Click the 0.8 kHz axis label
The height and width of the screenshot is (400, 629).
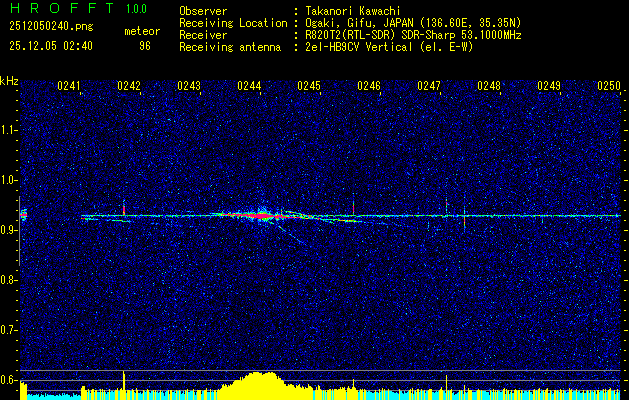pyautogui.click(x=9, y=280)
